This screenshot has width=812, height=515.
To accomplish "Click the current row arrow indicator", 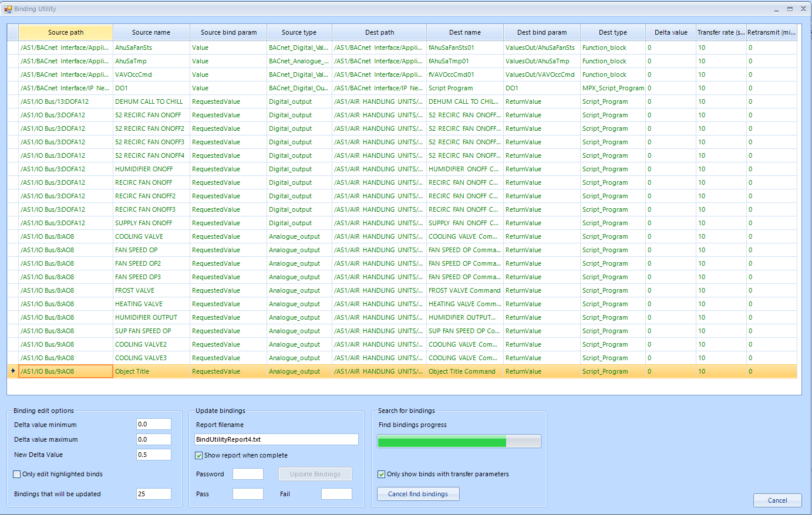I will coord(13,371).
